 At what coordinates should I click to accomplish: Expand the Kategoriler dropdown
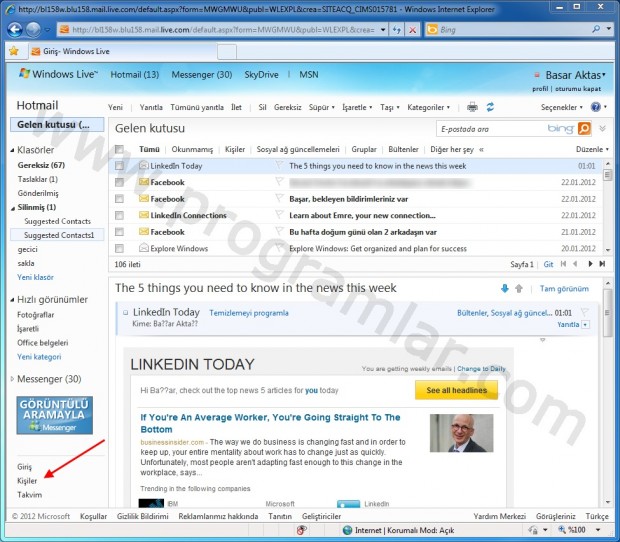tap(429, 107)
